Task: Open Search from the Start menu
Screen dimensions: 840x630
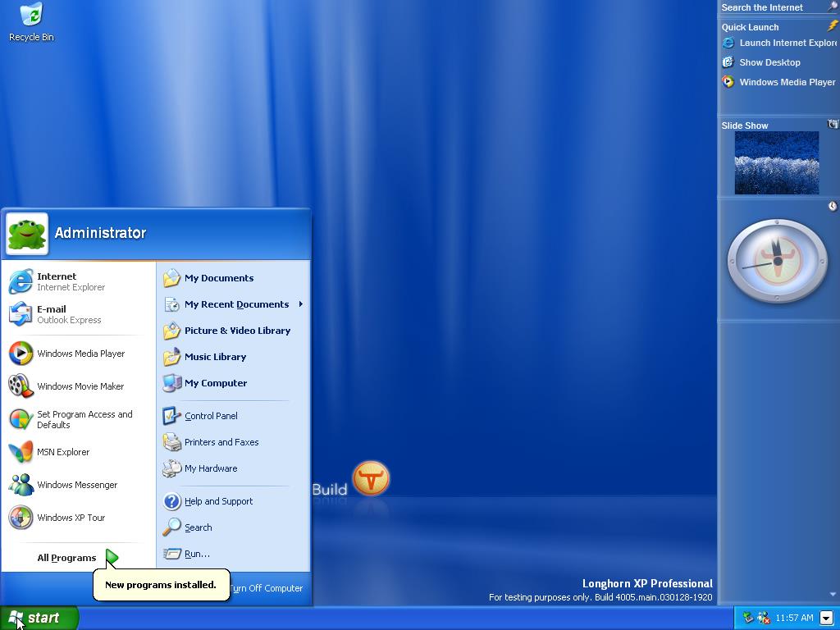Action: pos(234,527)
